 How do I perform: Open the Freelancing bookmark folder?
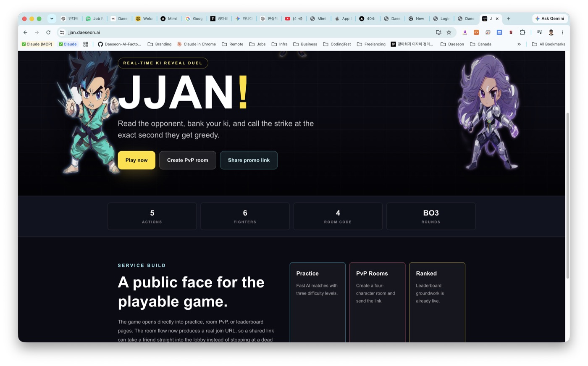[x=371, y=44]
